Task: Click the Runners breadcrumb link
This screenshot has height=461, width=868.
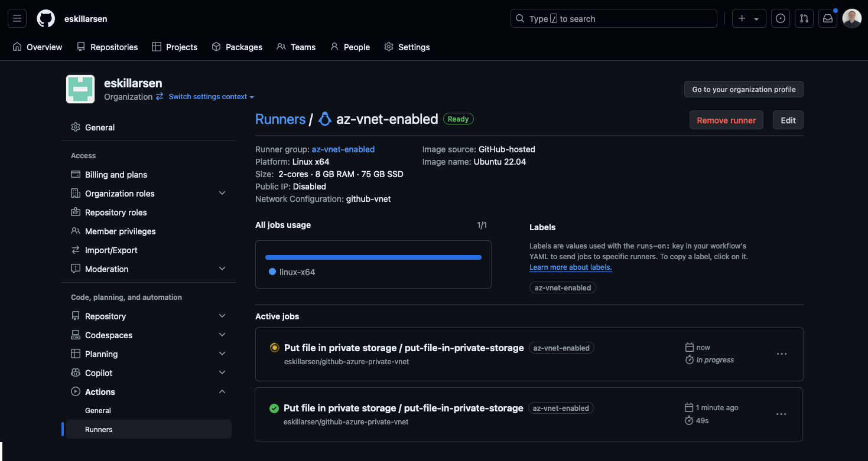Action: point(280,119)
